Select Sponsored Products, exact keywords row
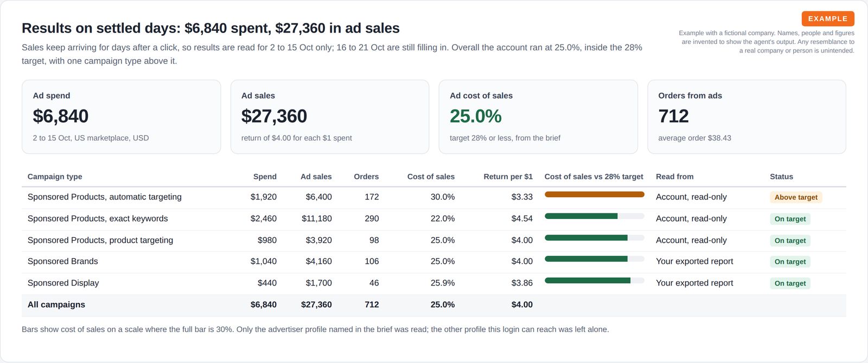The image size is (868, 363). (x=434, y=219)
